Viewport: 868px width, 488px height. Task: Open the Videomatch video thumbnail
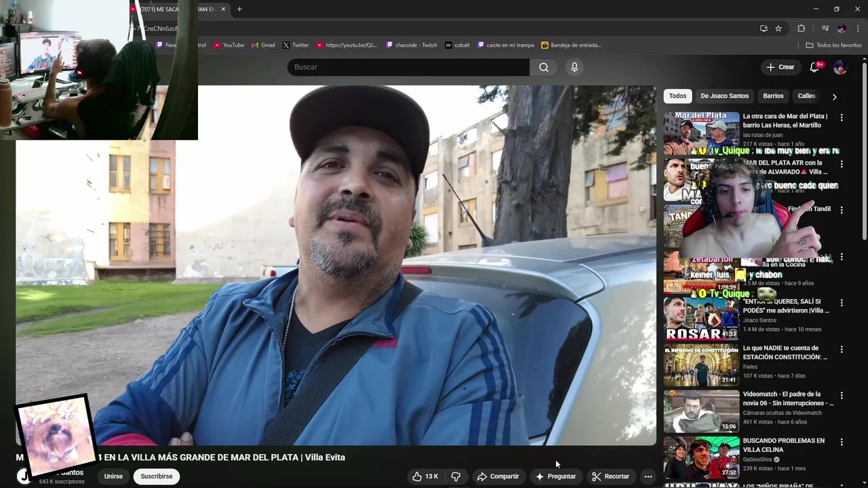pos(701,411)
